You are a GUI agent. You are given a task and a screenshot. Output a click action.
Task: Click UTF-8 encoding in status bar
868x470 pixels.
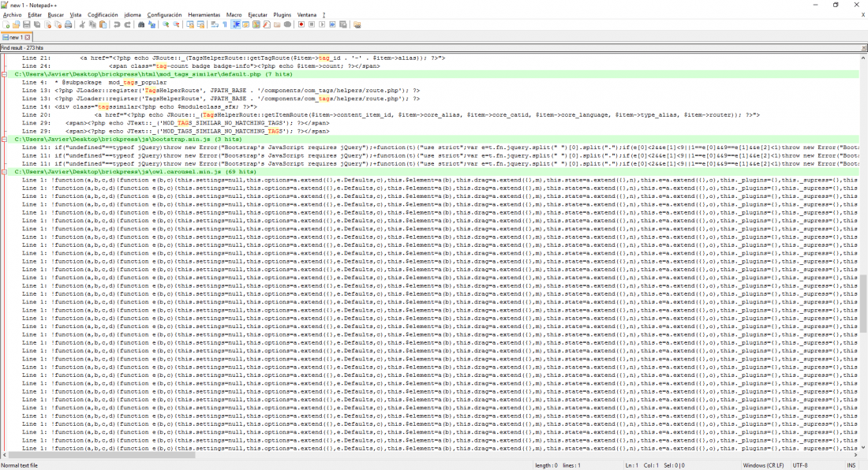point(800,465)
